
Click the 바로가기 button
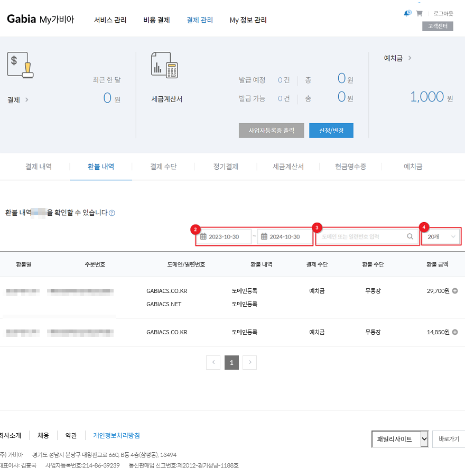(x=449, y=439)
